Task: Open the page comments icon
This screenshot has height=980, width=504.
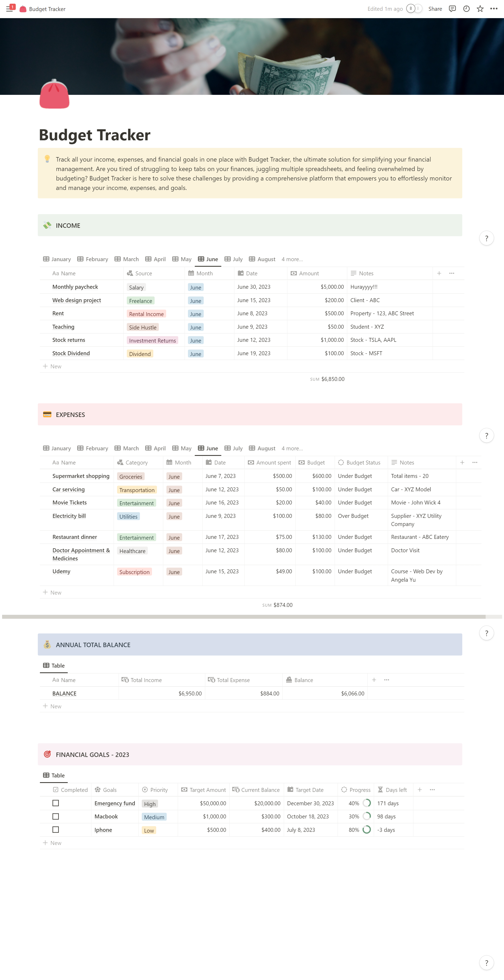Action: pos(452,9)
